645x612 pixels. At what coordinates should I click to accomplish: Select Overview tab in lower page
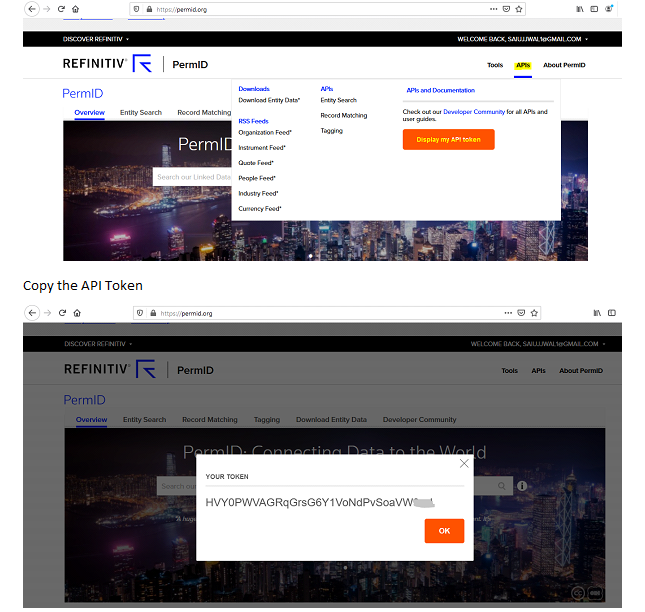click(x=91, y=420)
